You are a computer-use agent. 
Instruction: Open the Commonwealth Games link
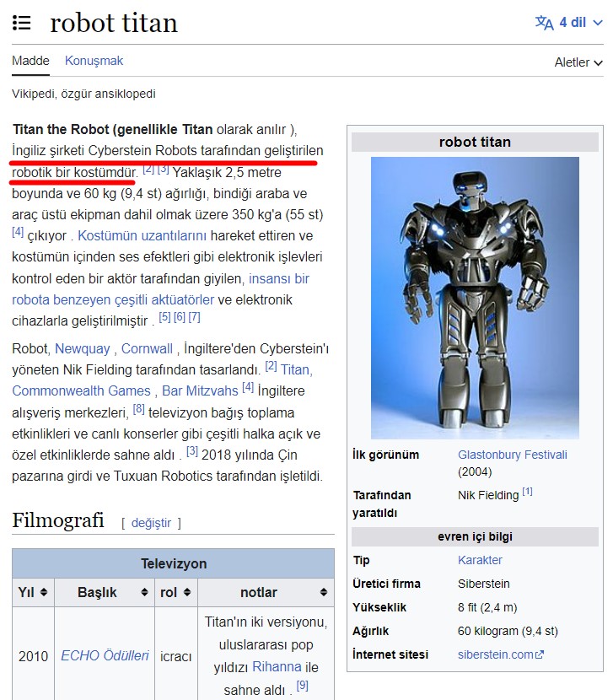81,390
